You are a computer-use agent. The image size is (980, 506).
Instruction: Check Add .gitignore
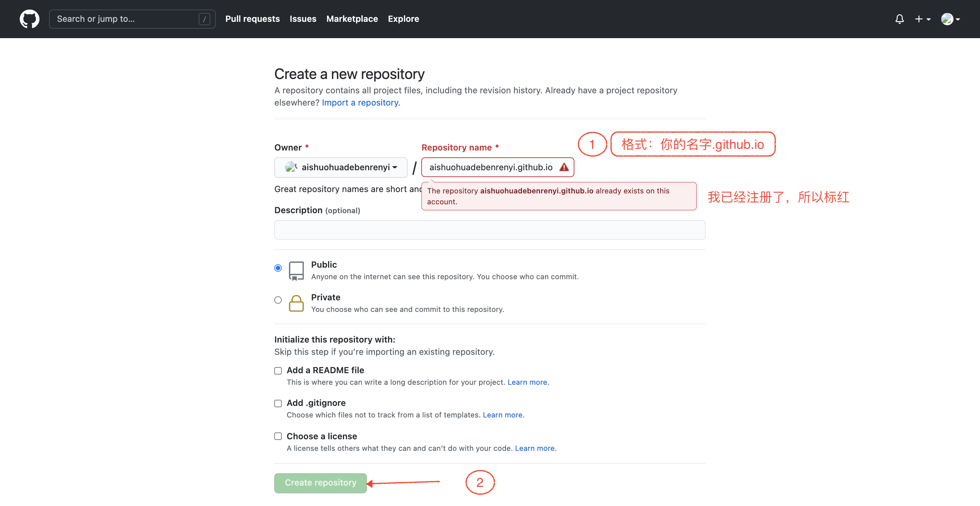click(x=278, y=404)
